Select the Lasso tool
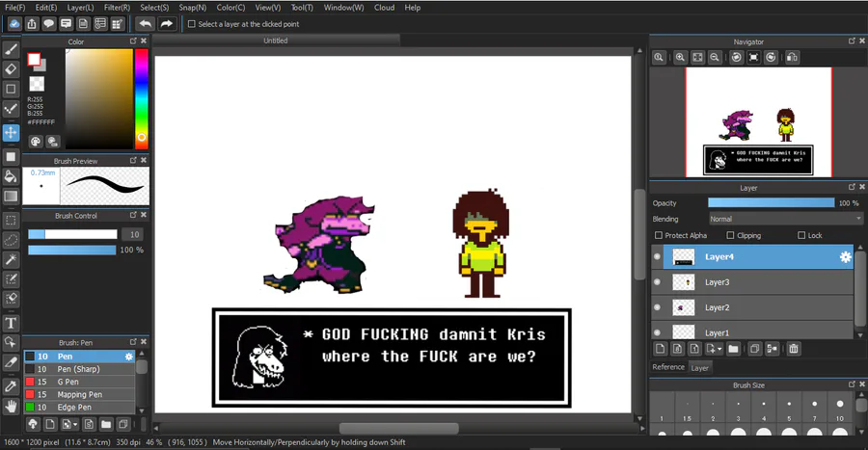This screenshot has width=868, height=450. [x=11, y=240]
